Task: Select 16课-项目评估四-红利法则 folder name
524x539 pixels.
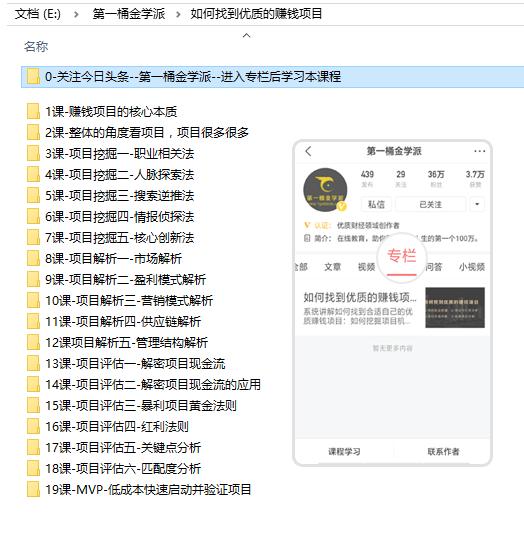Action: (x=117, y=427)
